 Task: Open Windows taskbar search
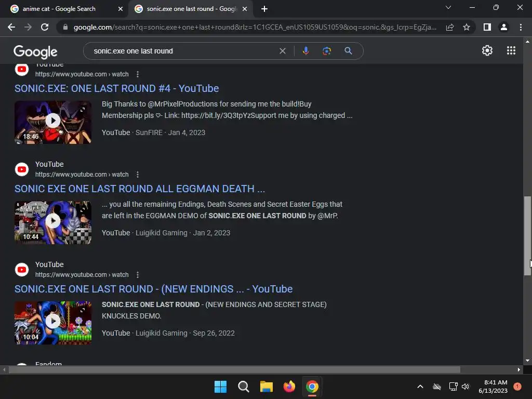coord(243,387)
